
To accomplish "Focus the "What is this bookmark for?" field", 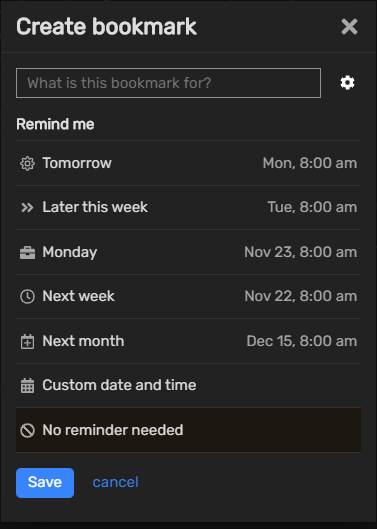I will (x=168, y=83).
